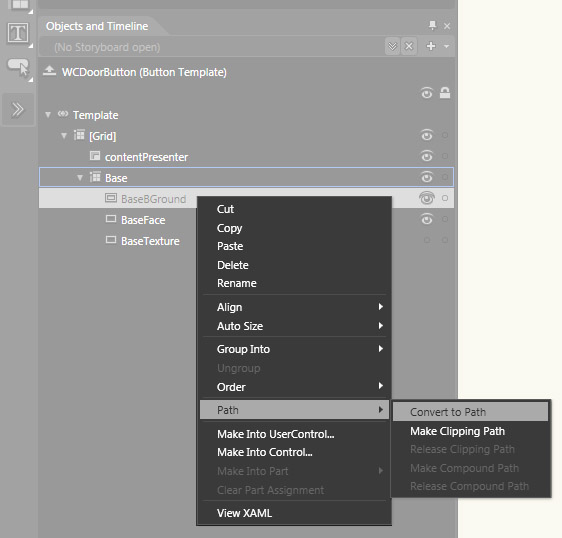This screenshot has width=562, height=538.
Task: Select the Button control tool icon
Action: pos(18,68)
